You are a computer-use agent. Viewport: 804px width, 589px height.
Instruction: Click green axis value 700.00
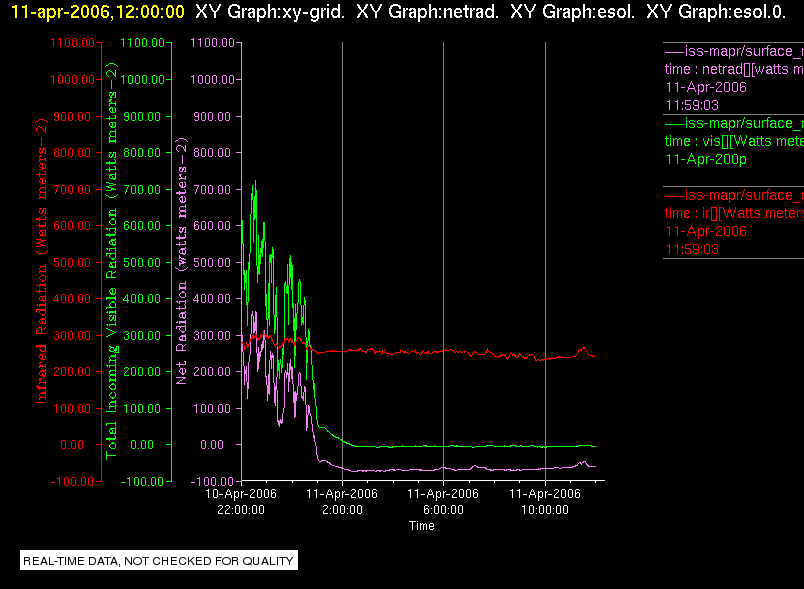click(142, 190)
